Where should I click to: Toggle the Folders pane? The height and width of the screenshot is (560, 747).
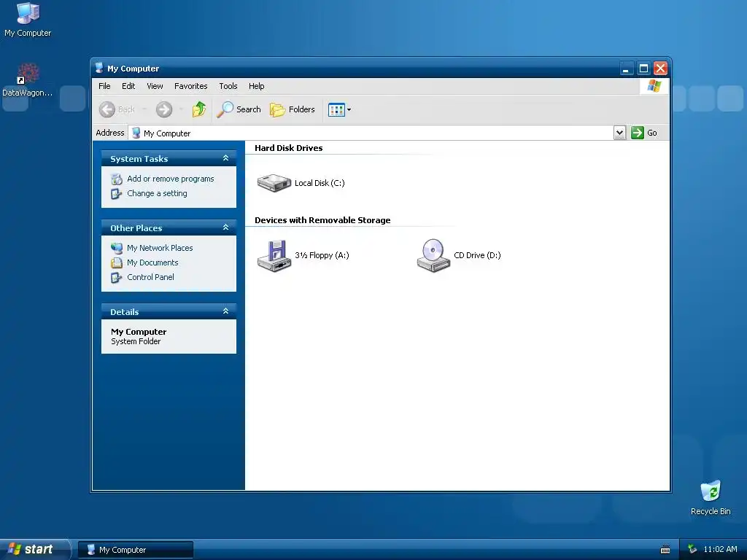tap(292, 109)
